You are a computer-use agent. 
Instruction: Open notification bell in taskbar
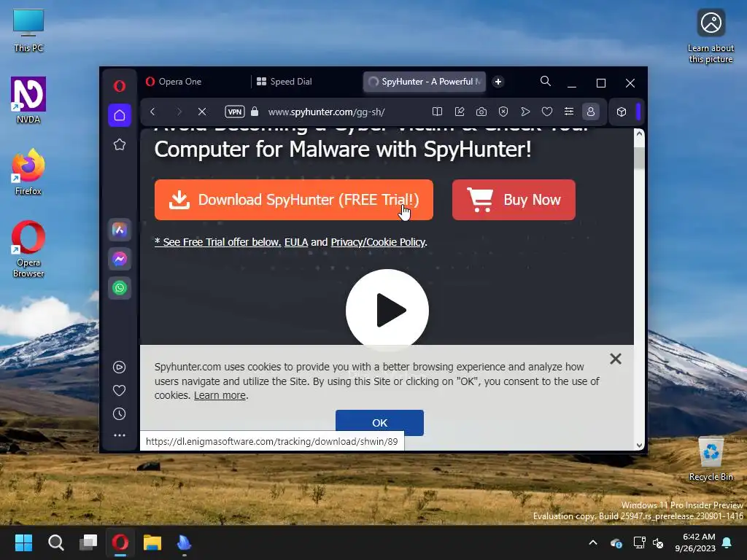tap(727, 542)
